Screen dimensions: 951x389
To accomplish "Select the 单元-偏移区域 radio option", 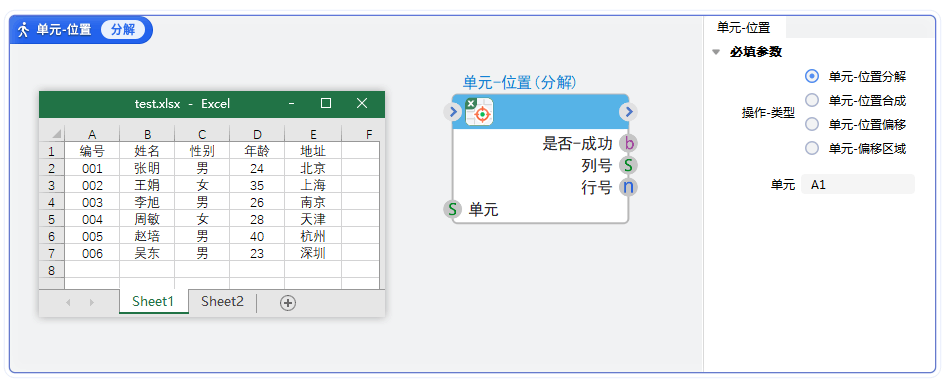I will tap(812, 148).
